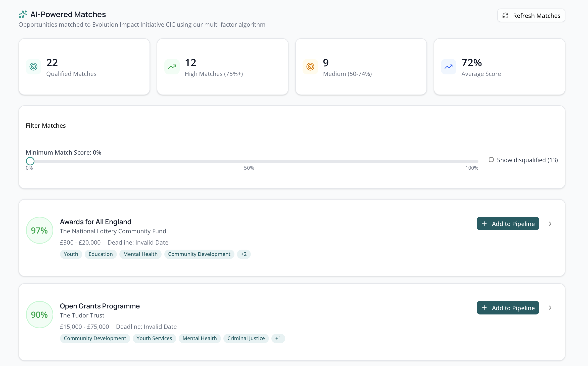Click the refresh arrows icon
The height and width of the screenshot is (366, 588).
505,16
